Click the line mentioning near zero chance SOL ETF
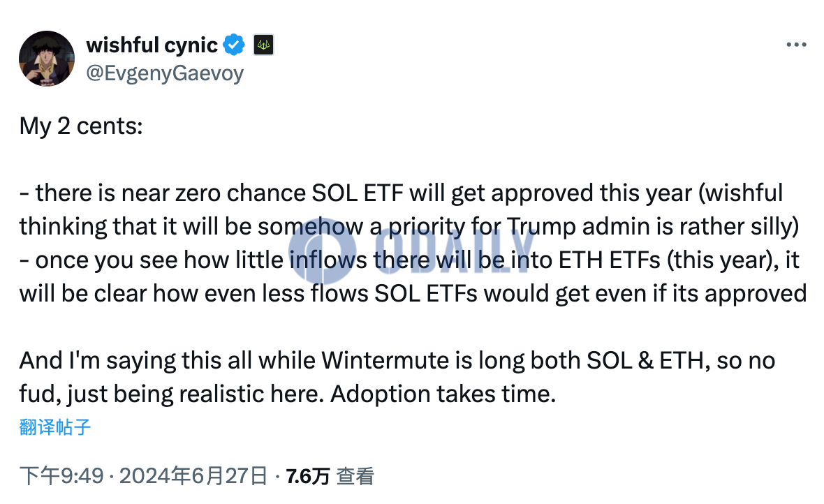This screenshot has width=824, height=504. [401, 193]
